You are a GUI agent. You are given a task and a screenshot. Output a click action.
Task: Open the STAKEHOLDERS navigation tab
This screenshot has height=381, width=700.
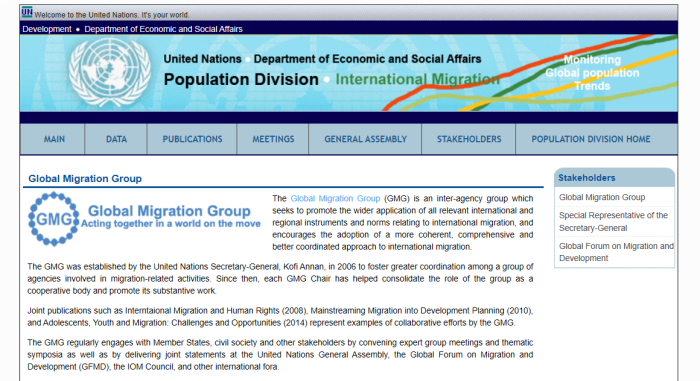(x=469, y=139)
